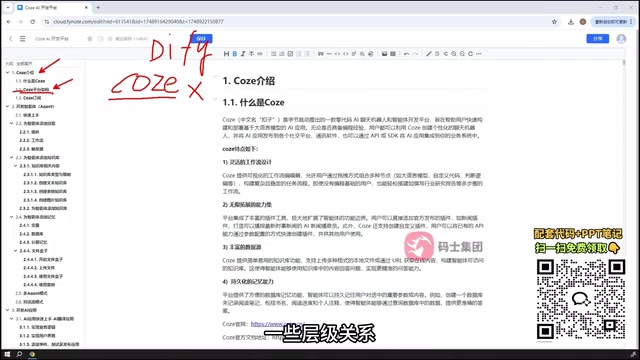Screen dimensions: 640x360
Task: Open Chrome downloads
Action: (571, 22)
